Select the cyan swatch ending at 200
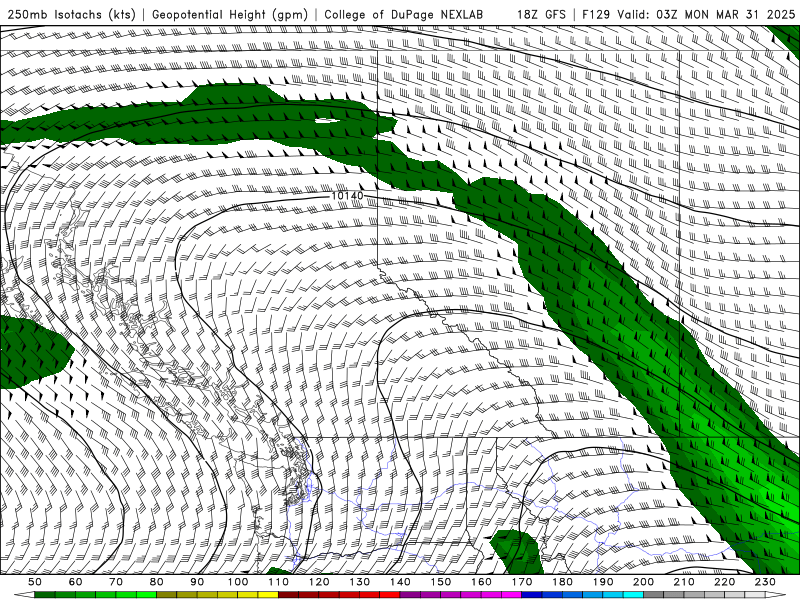 [x=633, y=595]
